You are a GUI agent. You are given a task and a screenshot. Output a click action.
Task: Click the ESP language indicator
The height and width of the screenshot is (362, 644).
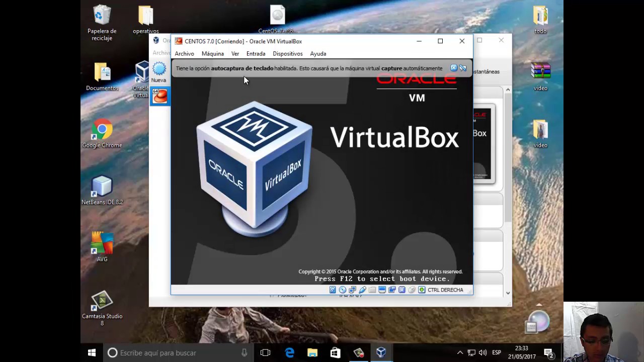click(497, 353)
